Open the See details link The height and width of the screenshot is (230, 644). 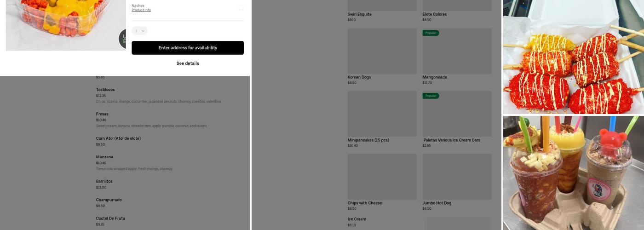coord(188,63)
